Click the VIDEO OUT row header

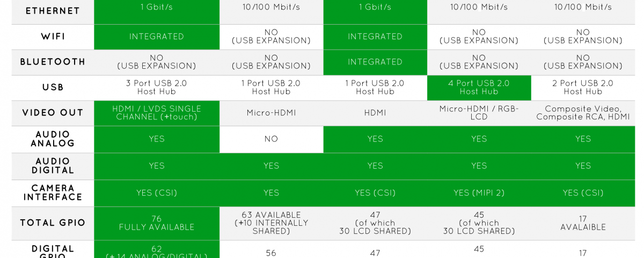click(x=53, y=113)
